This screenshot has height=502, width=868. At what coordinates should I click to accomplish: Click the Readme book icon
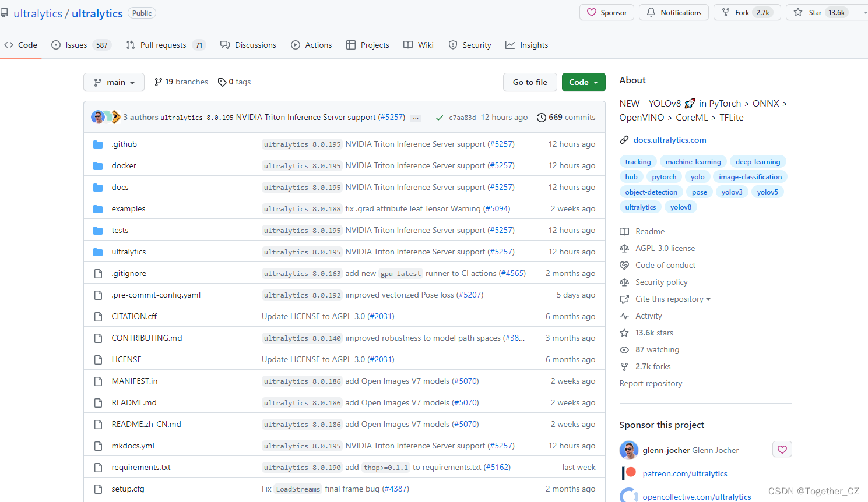(x=624, y=231)
